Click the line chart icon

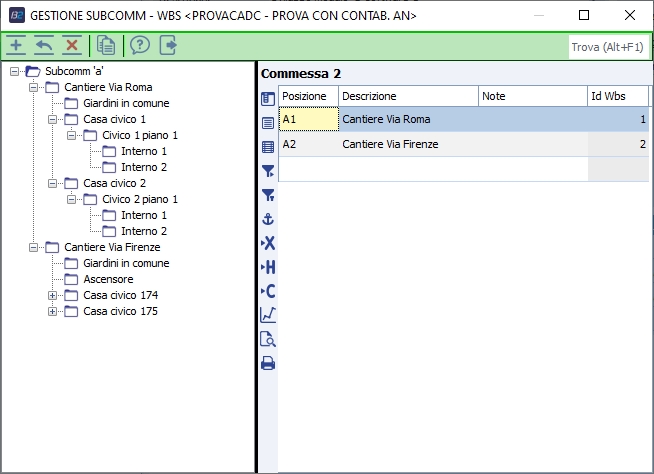(268, 315)
